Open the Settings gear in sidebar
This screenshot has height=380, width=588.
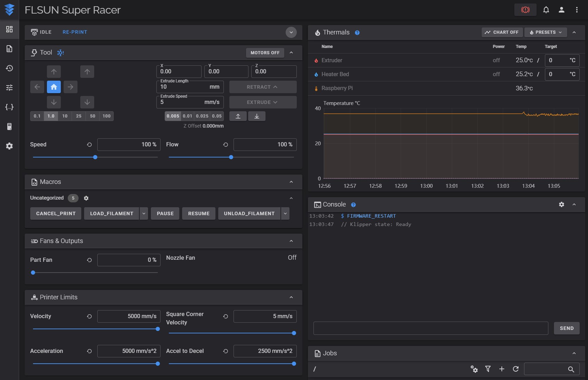pyautogui.click(x=9, y=146)
